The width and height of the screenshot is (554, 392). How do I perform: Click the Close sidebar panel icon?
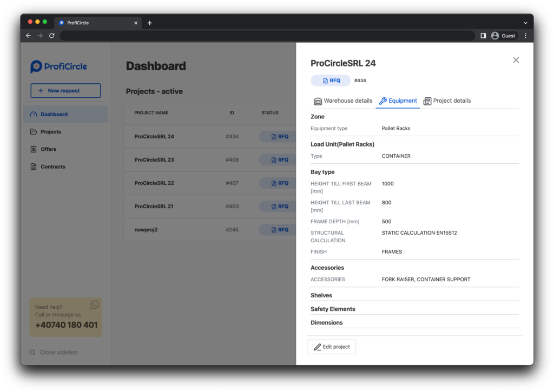(x=32, y=353)
